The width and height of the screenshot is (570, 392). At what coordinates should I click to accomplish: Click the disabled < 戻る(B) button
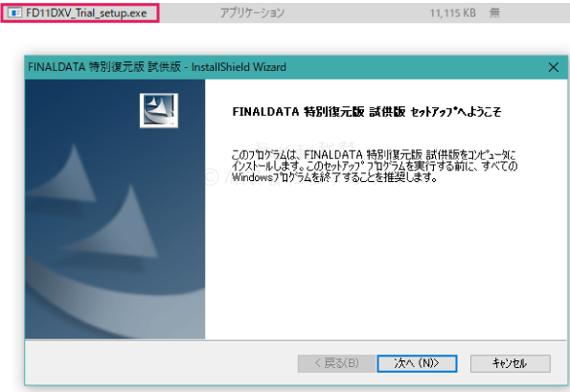336,363
